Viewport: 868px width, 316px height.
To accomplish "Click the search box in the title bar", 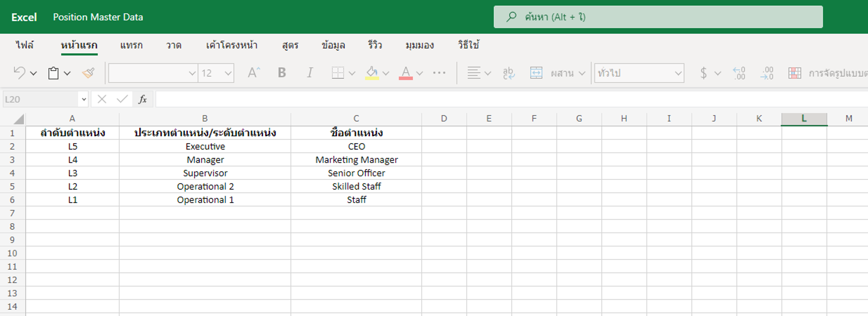I will (x=658, y=17).
